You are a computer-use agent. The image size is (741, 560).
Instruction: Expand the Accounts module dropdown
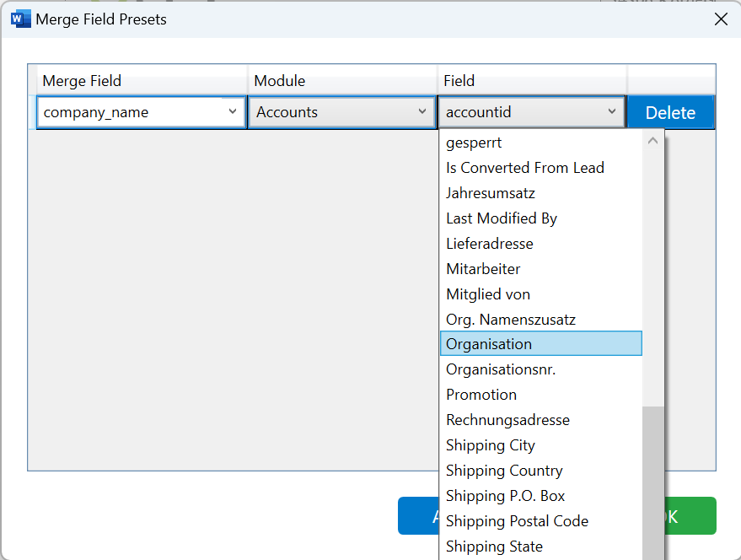[341, 112]
